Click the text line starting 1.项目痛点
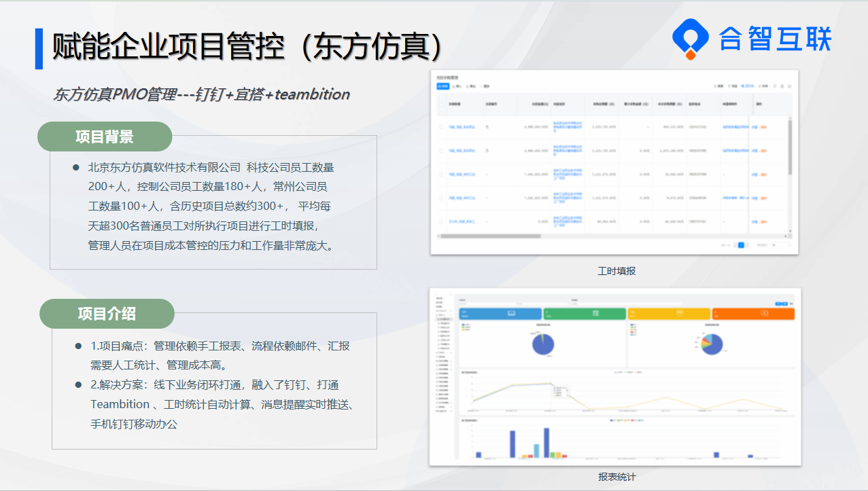This screenshot has width=868, height=491. pos(221,346)
